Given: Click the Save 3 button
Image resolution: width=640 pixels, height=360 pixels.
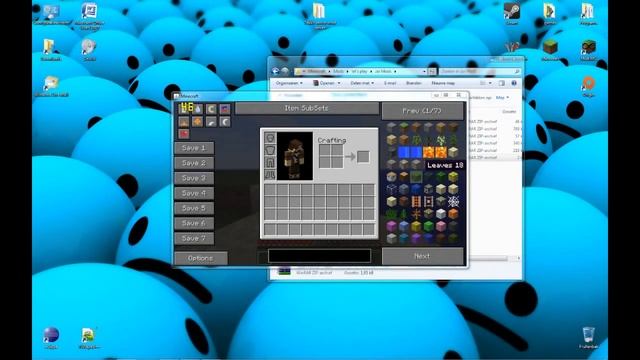Looking at the screenshot, I should click(194, 178).
